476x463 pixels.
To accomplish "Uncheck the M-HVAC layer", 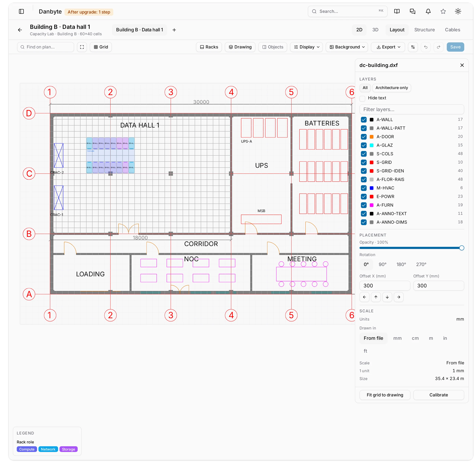I will pyautogui.click(x=364, y=188).
